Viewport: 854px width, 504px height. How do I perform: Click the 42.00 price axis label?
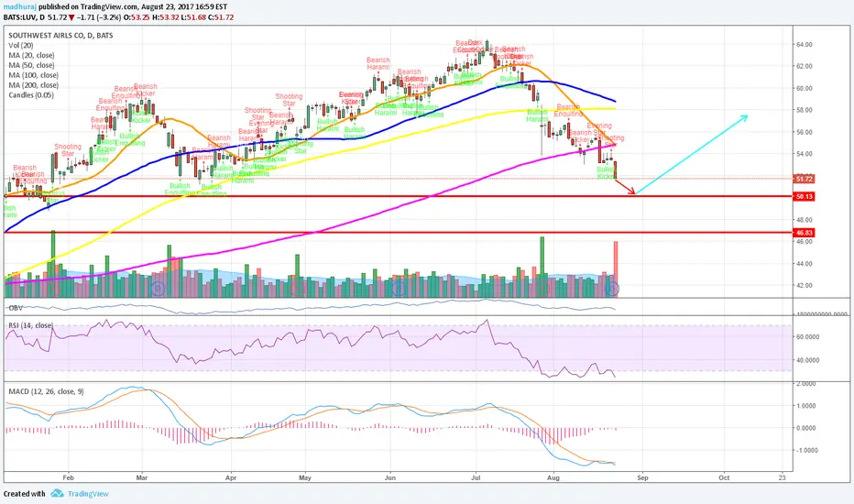[804, 285]
